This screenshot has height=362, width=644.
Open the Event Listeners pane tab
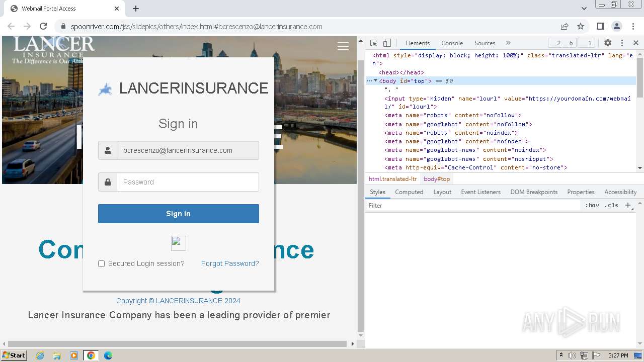coord(480,192)
